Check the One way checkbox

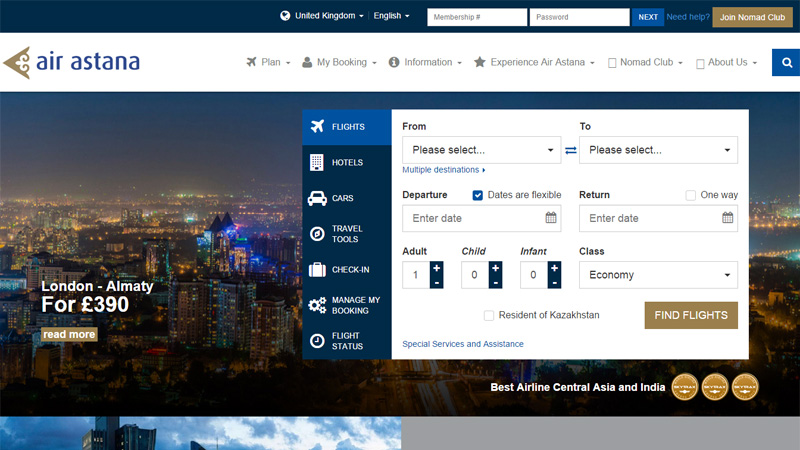point(690,195)
